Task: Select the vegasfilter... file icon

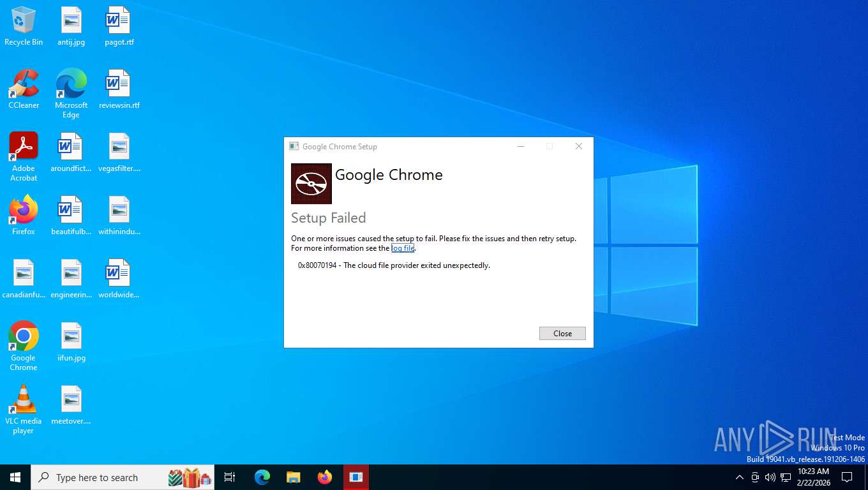Action: pos(119,152)
